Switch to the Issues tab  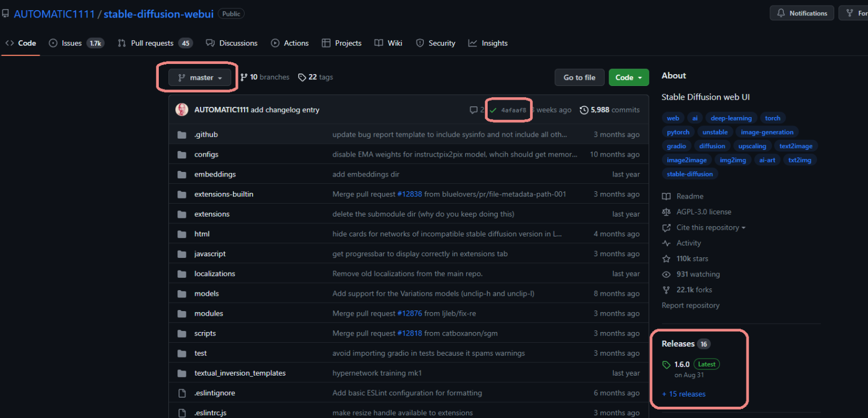pos(71,43)
